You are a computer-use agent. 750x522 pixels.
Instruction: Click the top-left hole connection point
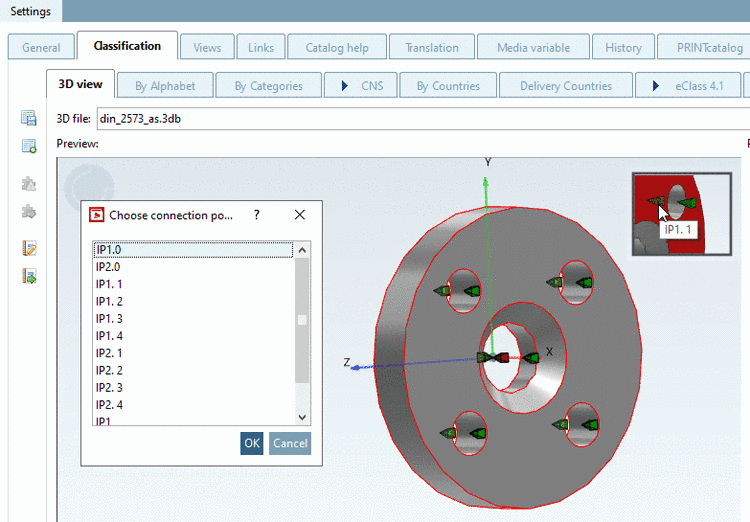(x=457, y=290)
